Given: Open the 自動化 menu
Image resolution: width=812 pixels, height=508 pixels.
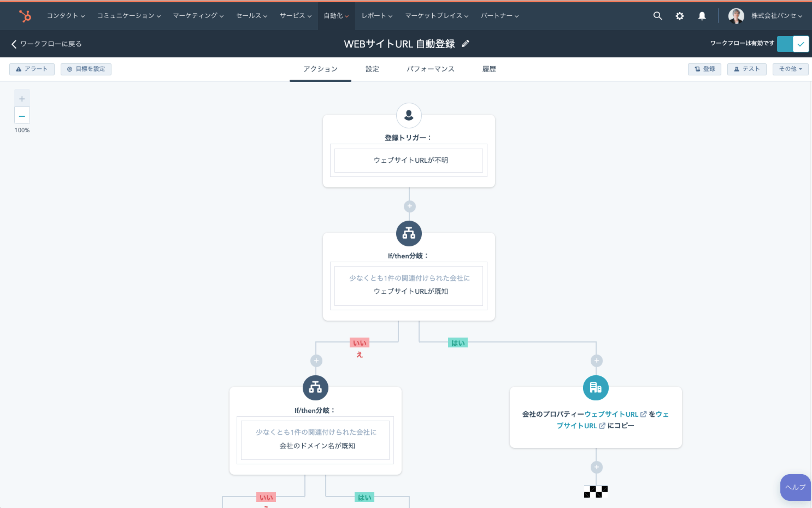Looking at the screenshot, I should point(336,16).
